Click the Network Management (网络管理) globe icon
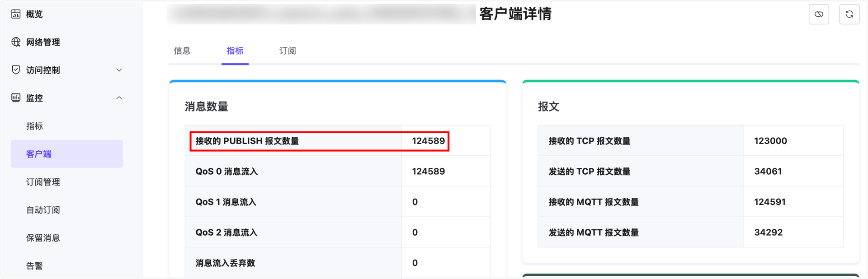 click(x=16, y=42)
